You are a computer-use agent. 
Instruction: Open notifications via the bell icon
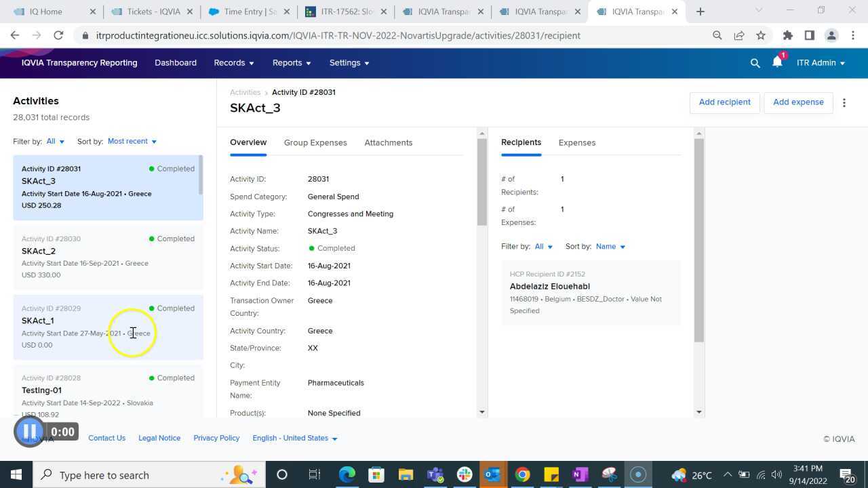(776, 63)
